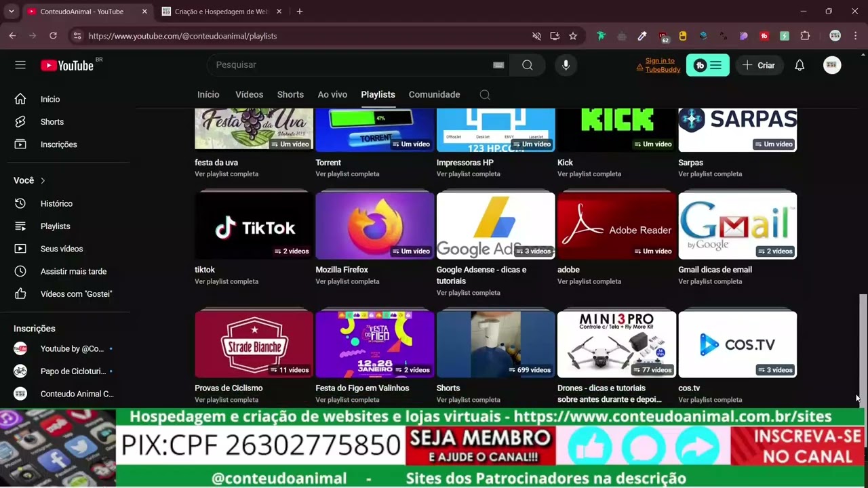This screenshot has height=488, width=868.
Task: Open the tiktok playlist thumbnail
Action: [254, 226]
